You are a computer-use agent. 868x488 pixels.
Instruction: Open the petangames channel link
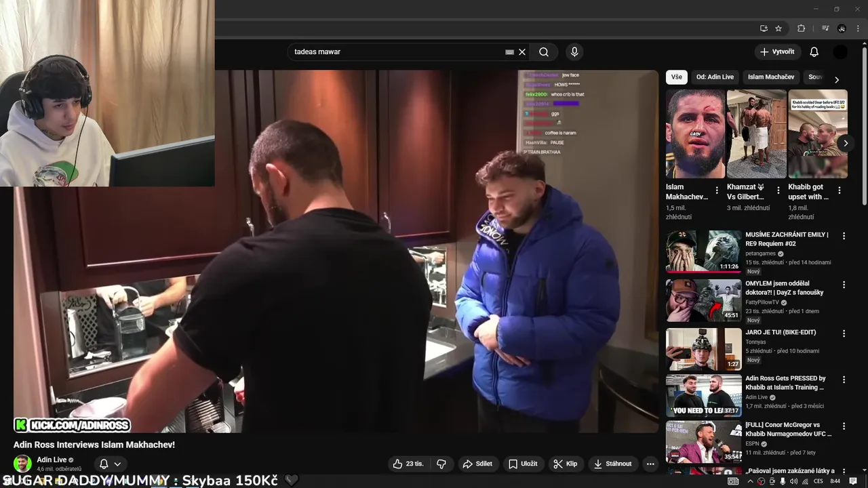point(761,253)
